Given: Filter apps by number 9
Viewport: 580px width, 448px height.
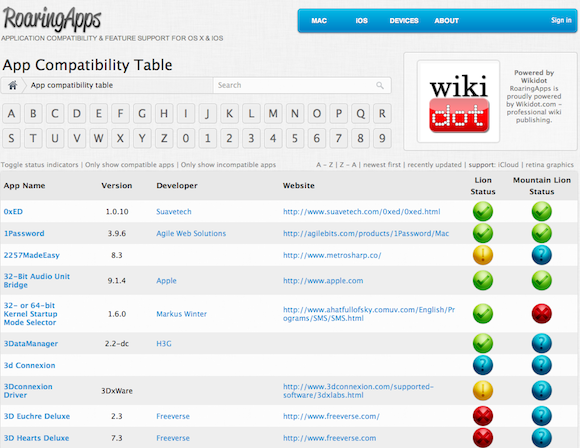Looking at the screenshot, I should [382, 138].
